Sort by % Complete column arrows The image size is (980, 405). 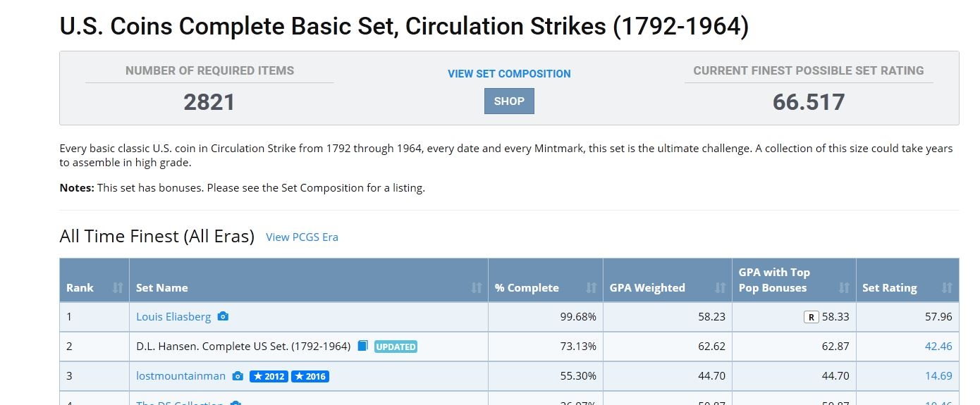pyautogui.click(x=592, y=287)
